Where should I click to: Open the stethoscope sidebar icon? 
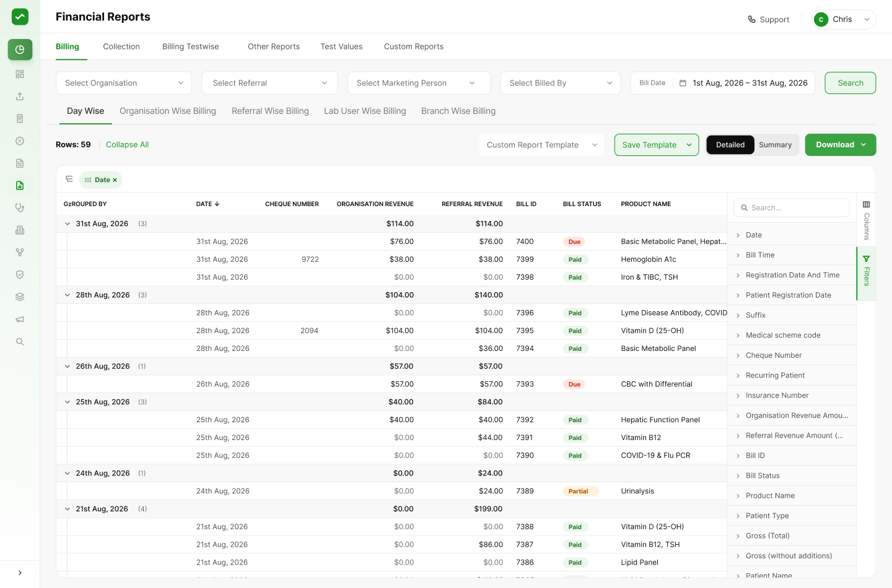coord(20,208)
